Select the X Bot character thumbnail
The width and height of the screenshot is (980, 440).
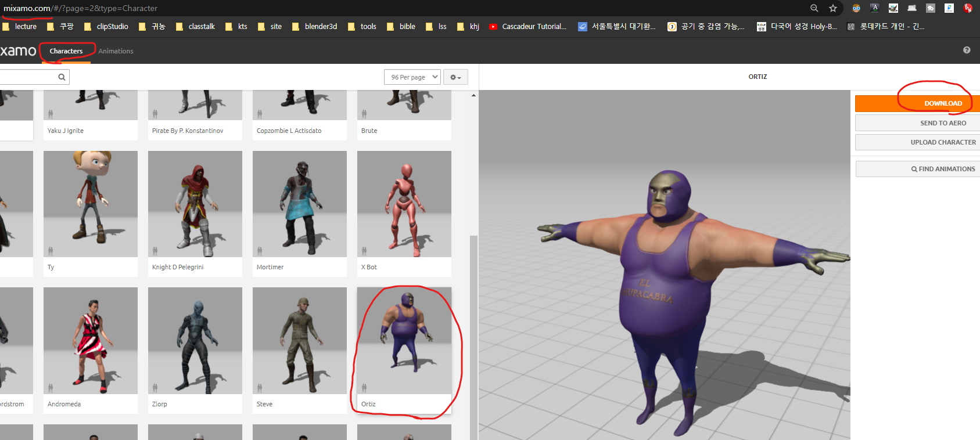(404, 204)
